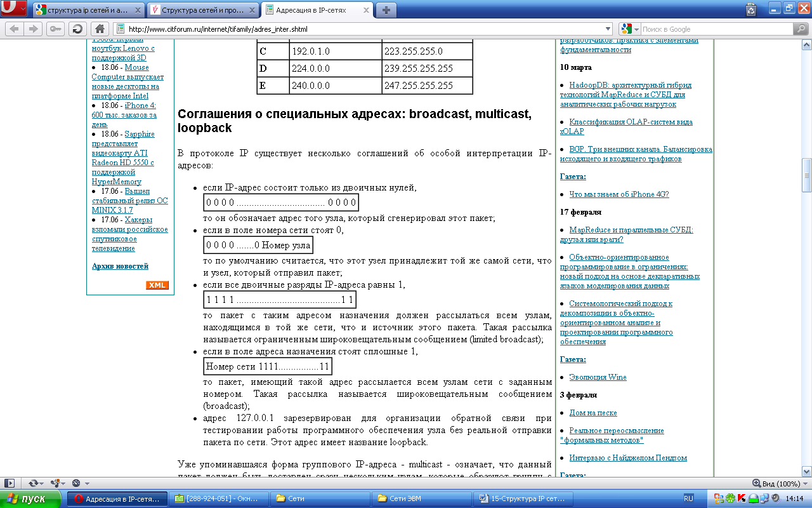
Task: Open the Opera main menu button
Action: click(13, 9)
